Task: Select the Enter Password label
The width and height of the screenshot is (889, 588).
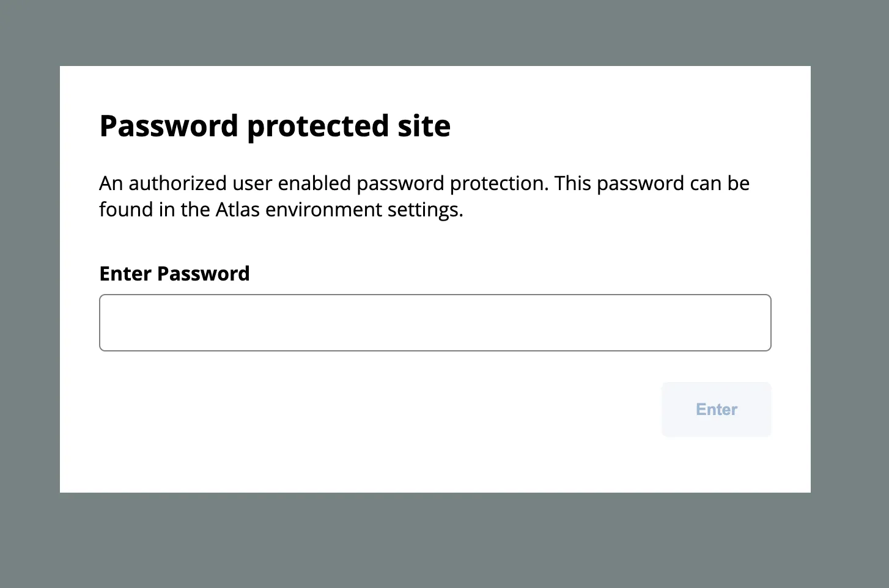Action: (x=174, y=273)
